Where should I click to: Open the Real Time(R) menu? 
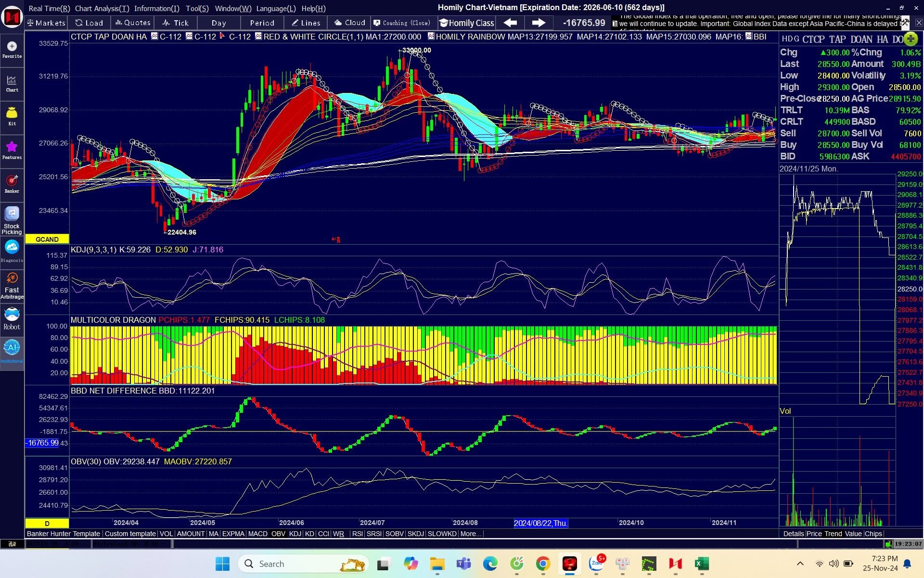point(49,8)
